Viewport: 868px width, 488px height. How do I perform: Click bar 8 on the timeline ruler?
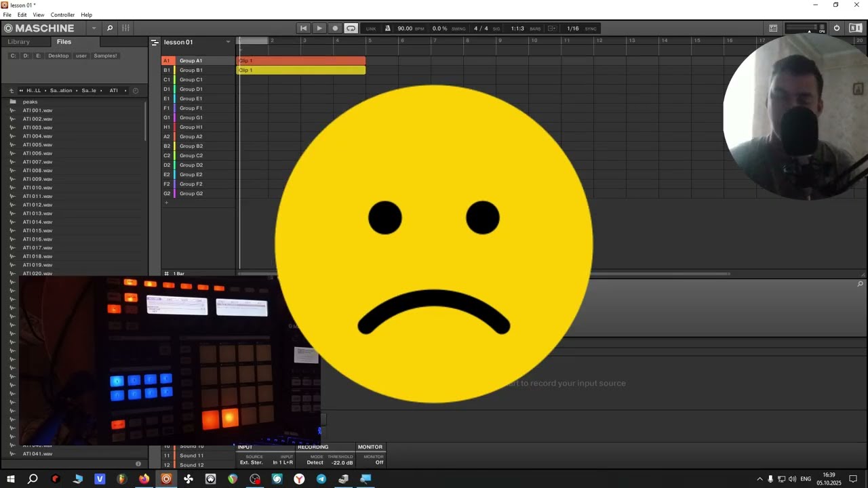pyautogui.click(x=467, y=41)
